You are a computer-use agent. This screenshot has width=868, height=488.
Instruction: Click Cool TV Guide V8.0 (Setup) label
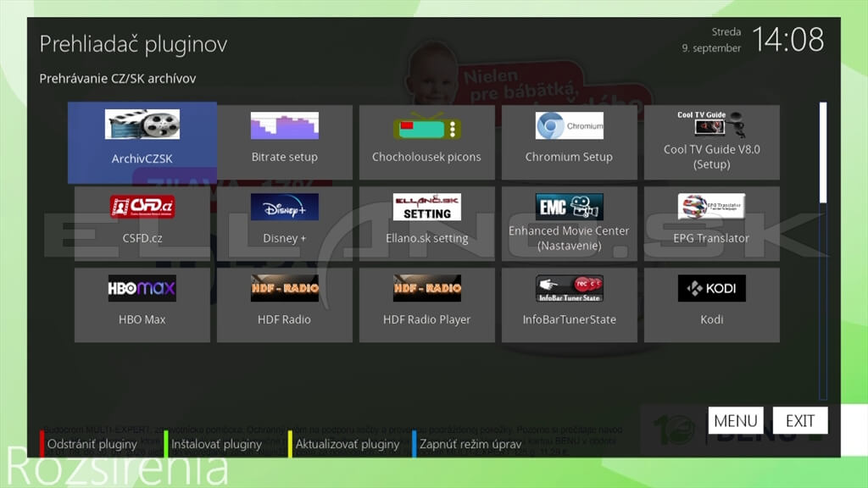(712, 157)
